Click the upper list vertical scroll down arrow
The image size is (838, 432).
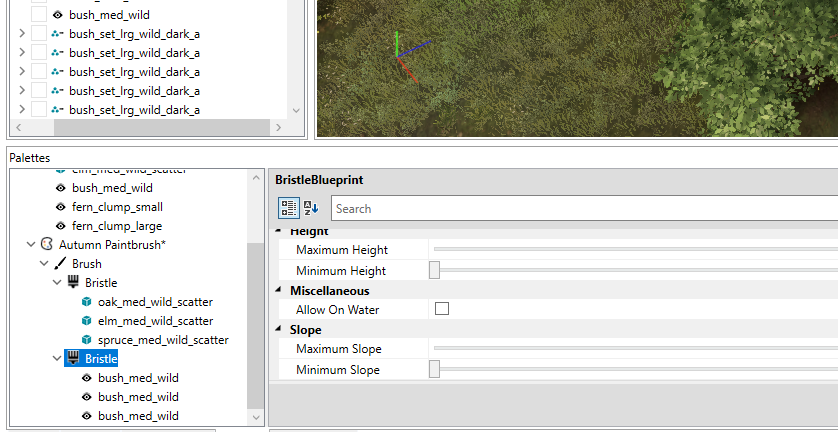pyautogui.click(x=296, y=111)
